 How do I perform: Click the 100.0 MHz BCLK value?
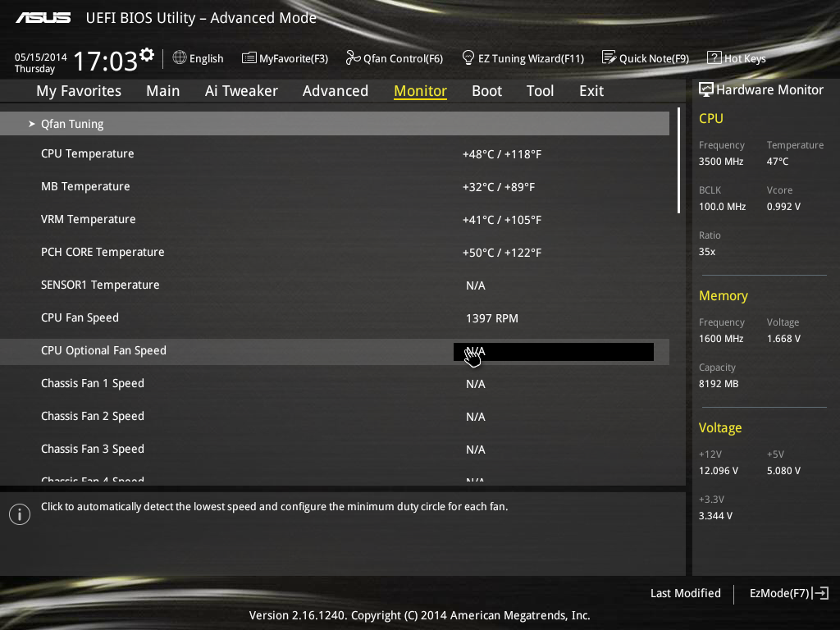(722, 206)
